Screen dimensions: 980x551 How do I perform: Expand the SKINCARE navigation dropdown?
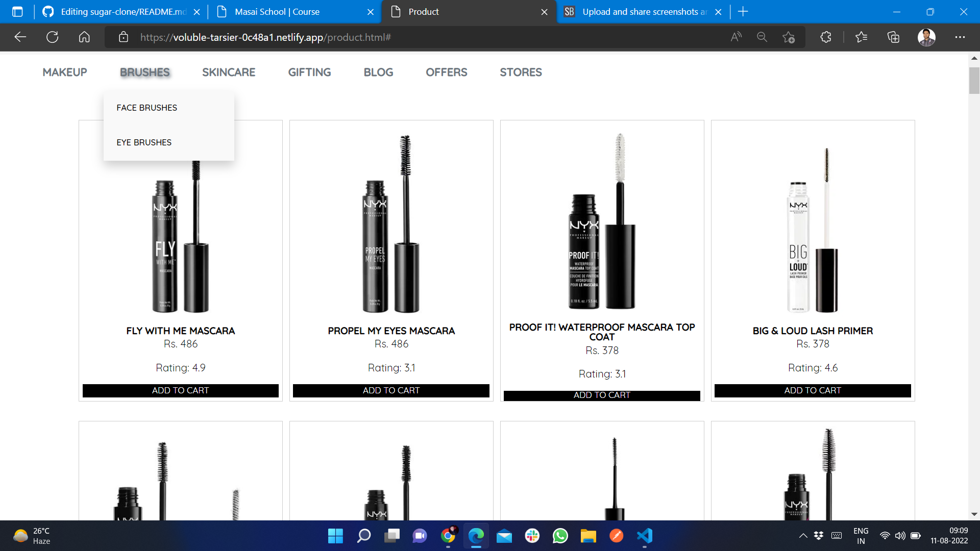tap(229, 72)
